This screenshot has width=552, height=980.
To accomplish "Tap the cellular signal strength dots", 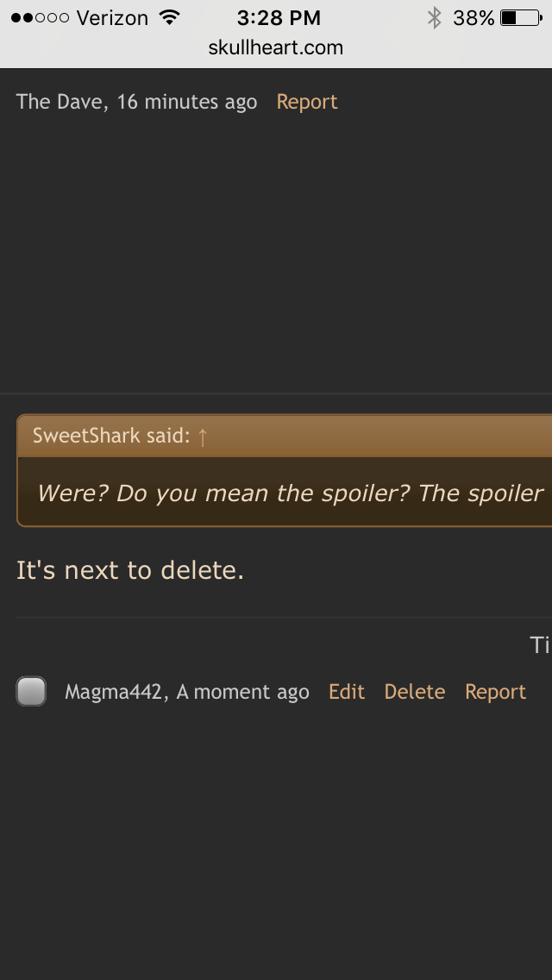I will (x=40, y=17).
